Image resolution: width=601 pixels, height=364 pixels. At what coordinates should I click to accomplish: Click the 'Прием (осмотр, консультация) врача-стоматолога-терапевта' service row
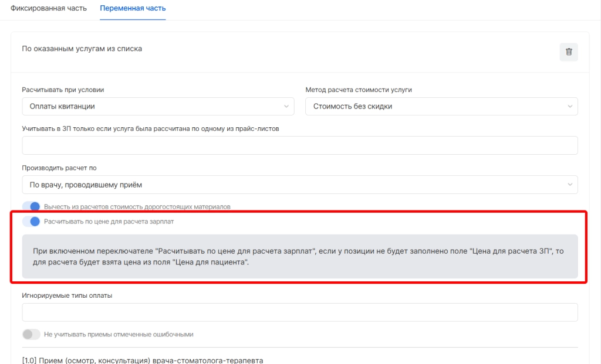click(143, 360)
